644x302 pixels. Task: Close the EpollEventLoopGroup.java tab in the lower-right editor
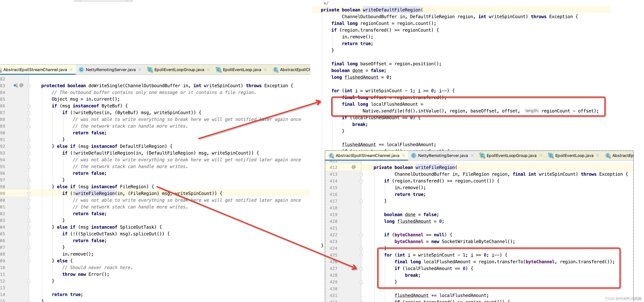pos(541,155)
